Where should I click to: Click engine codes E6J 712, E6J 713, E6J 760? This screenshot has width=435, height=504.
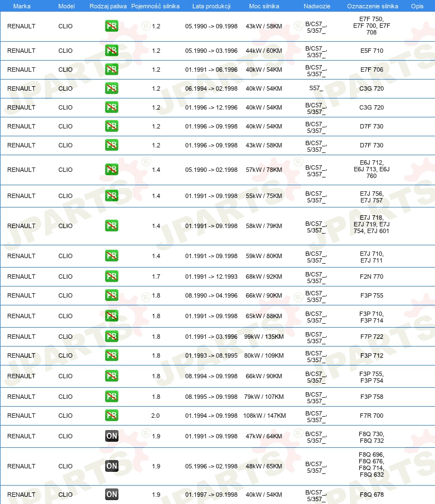[x=372, y=169]
